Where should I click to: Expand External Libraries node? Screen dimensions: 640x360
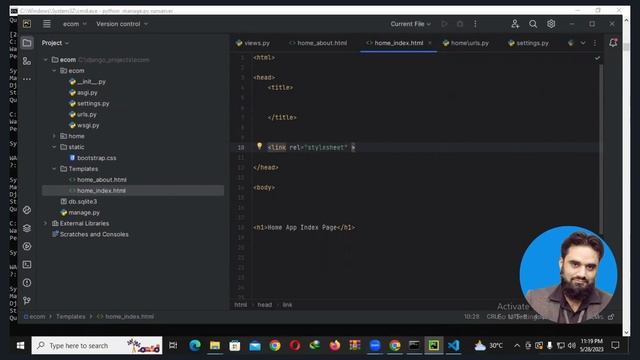click(45, 223)
